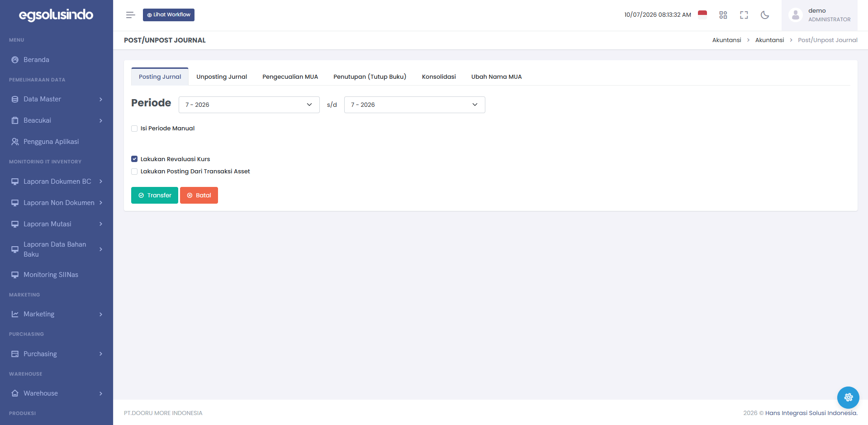Viewport: 868px width, 425px height.
Task: Click the egsolusindo logo
Action: click(56, 15)
